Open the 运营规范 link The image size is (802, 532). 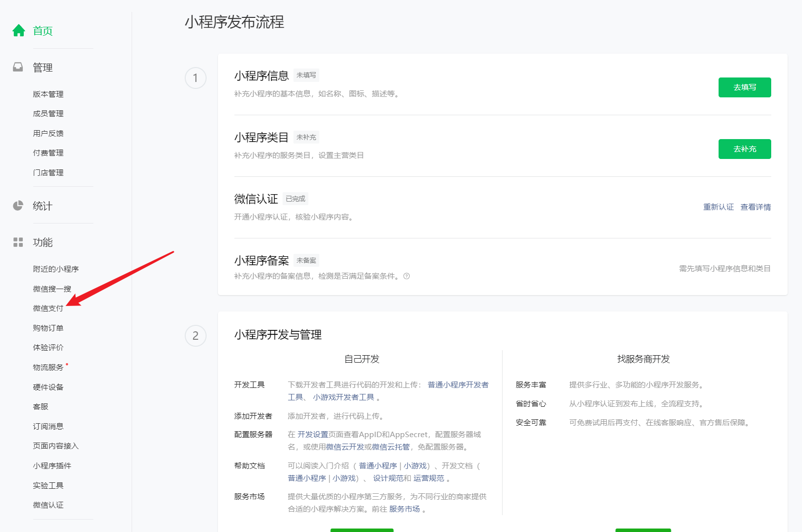pos(429,478)
